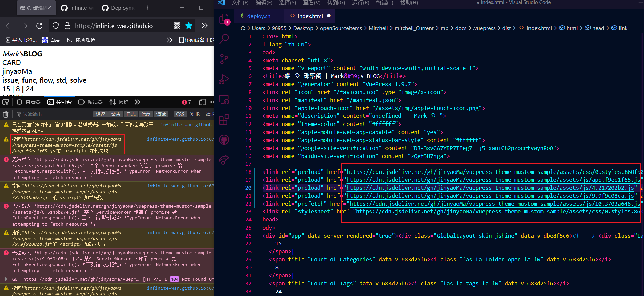644x296 pixels.
Task: Activate the DevTools element picker
Action: 6,102
